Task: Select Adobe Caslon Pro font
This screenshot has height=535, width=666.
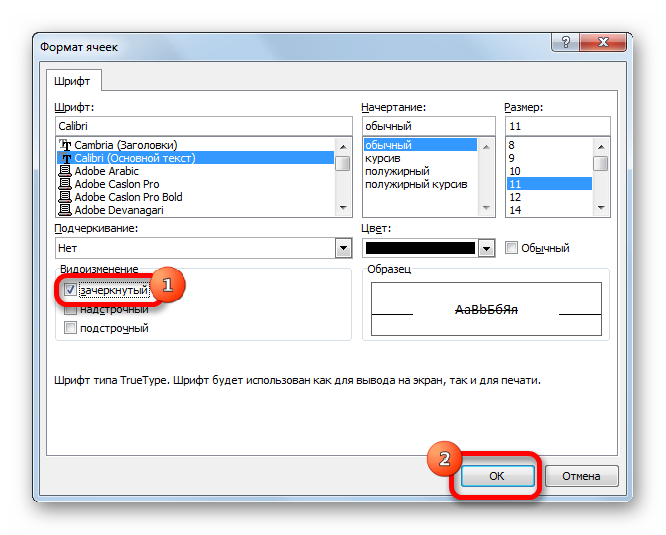Action: 195,184
